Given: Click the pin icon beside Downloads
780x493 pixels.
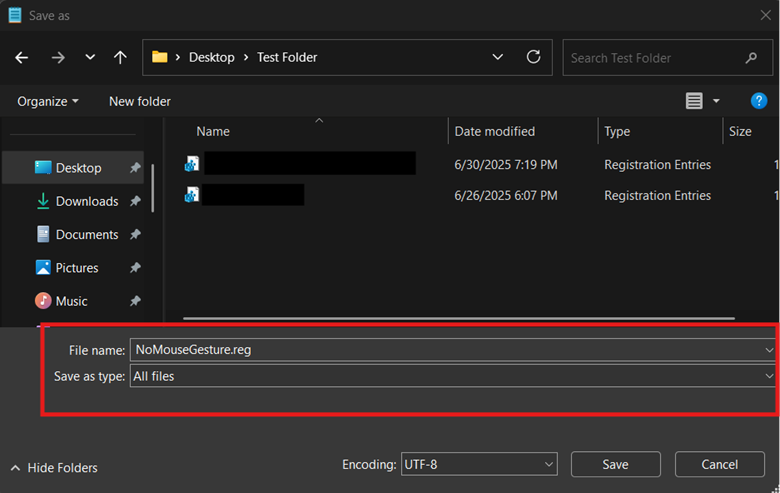Looking at the screenshot, I should [135, 201].
